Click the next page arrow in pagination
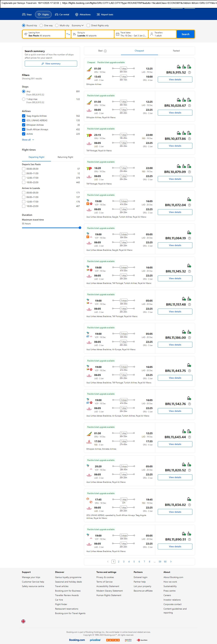Image resolution: width=217 pixels, height=644 pixels. pyautogui.click(x=171, y=561)
